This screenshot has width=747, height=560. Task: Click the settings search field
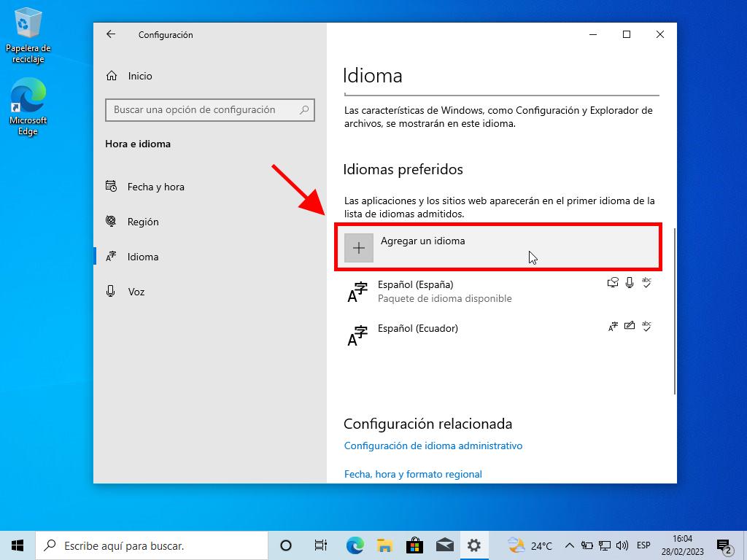[x=204, y=110]
